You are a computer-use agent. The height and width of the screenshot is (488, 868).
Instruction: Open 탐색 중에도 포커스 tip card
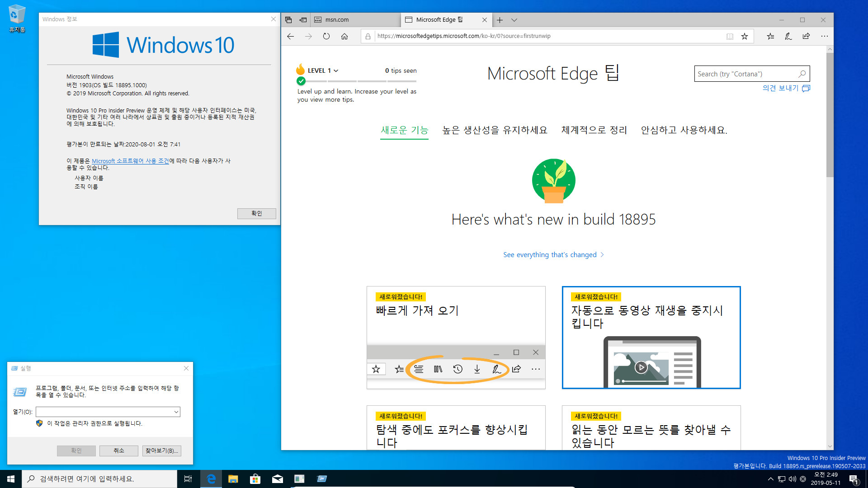tap(456, 427)
